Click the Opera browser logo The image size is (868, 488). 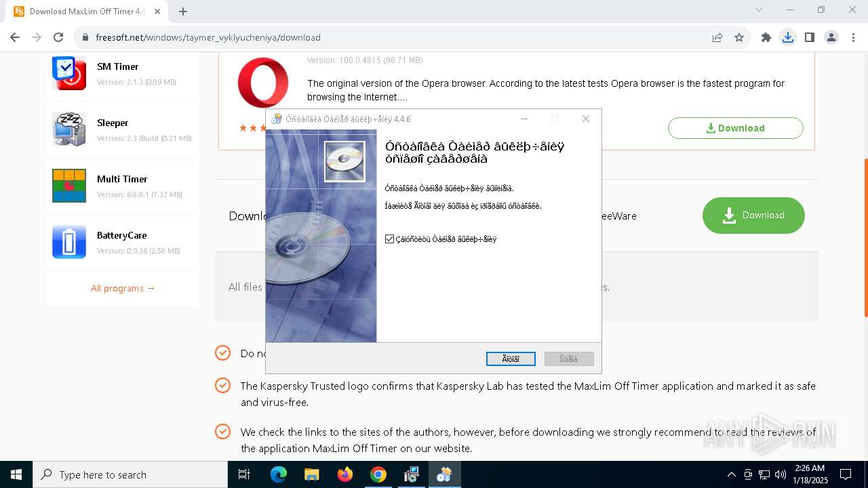click(x=263, y=83)
